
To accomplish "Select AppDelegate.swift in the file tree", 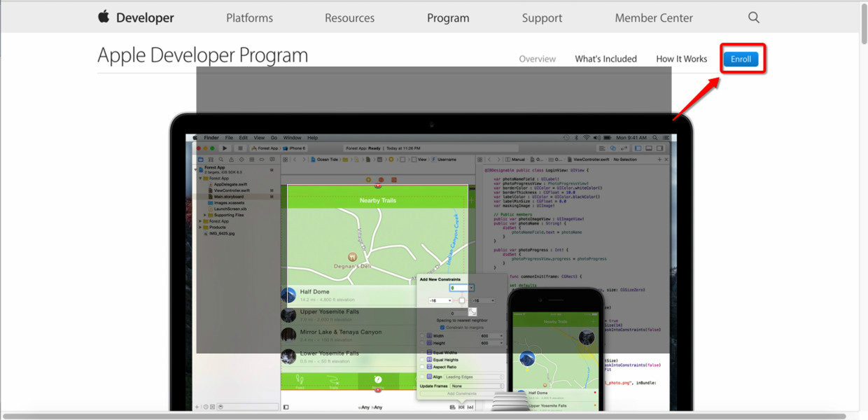I will [x=230, y=184].
